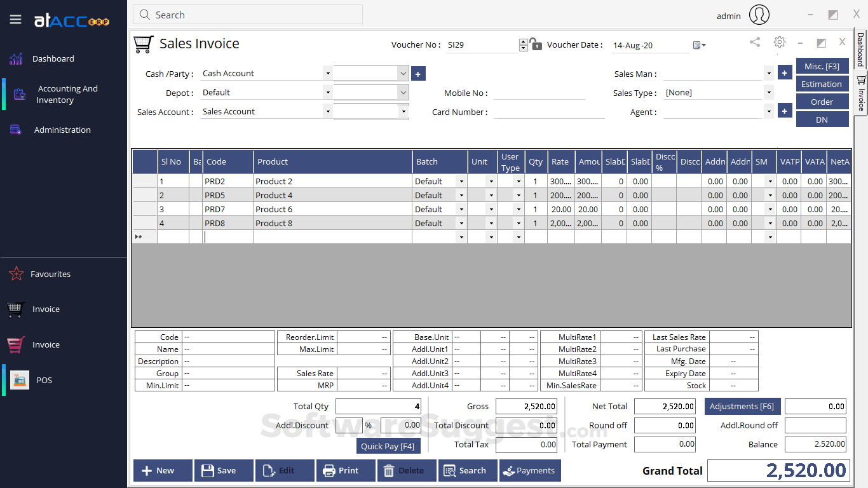Open the Settings gear for the invoice

[x=779, y=42]
